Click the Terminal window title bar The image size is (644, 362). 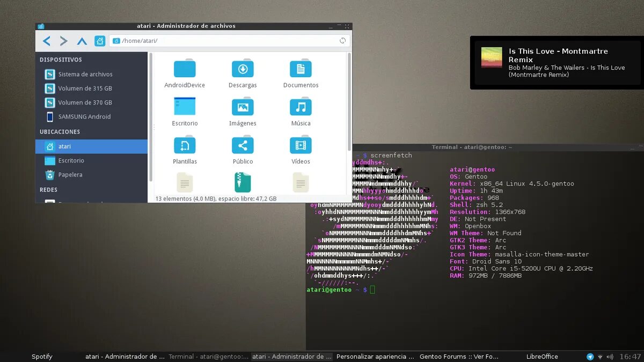[x=472, y=147]
